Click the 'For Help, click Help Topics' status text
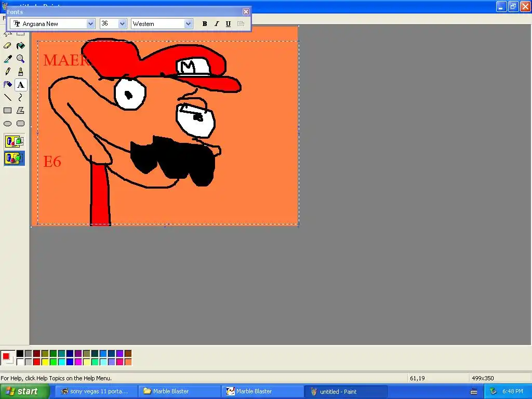532x399 pixels. coord(56,378)
